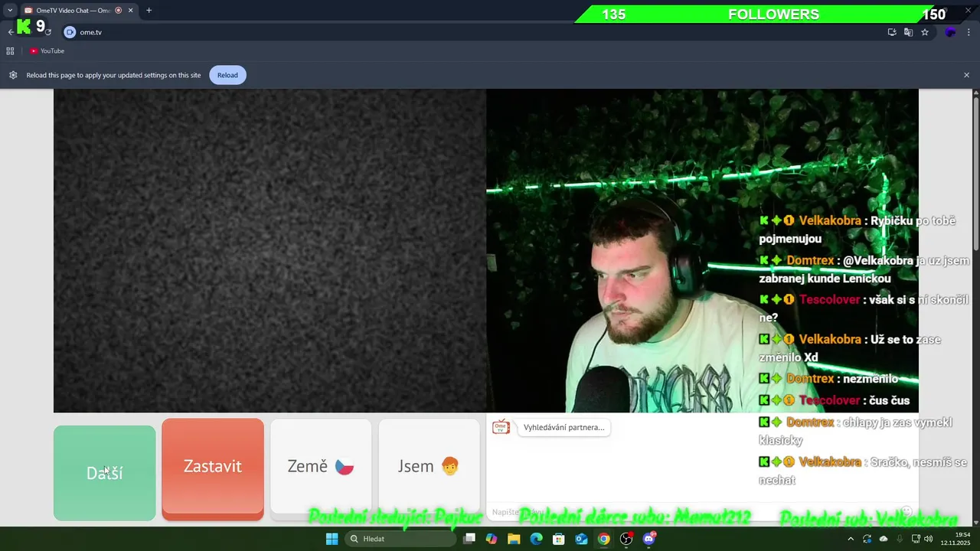The height and width of the screenshot is (551, 980).
Task: Open OBS Studio from the taskbar
Action: pos(626,539)
